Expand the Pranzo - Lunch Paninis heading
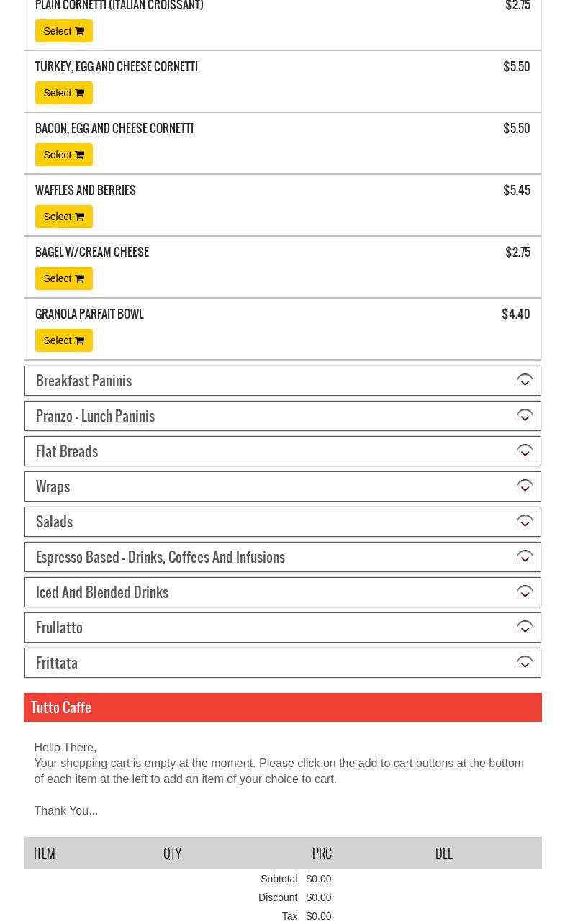 coord(95,416)
